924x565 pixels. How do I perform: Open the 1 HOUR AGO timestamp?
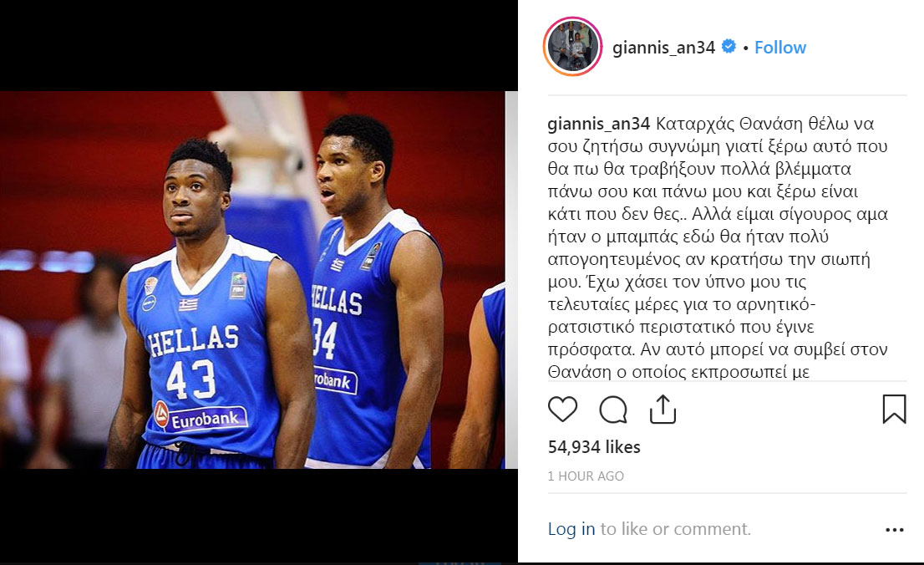coord(586,476)
